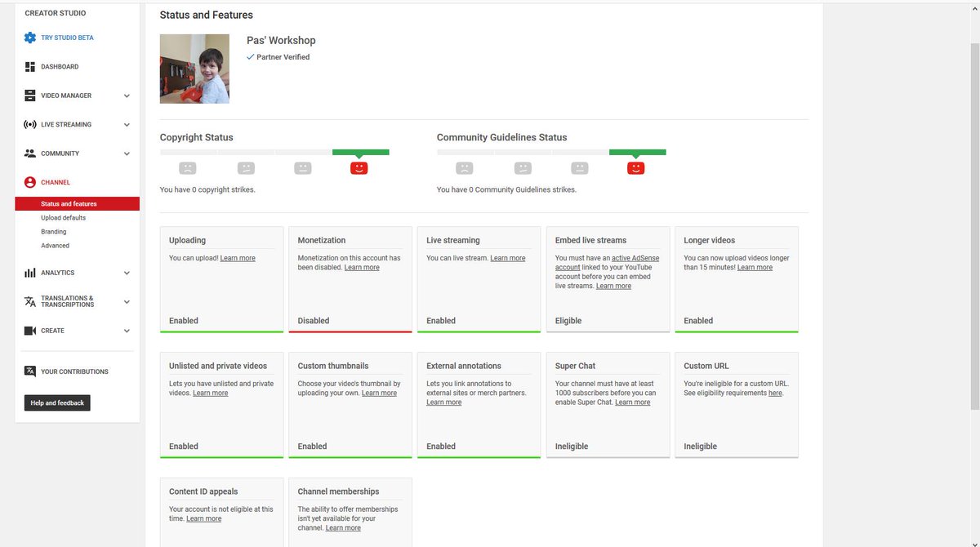Click Learn more in Unlisted and private videos card
This screenshot has height=547, width=980.
(210, 394)
